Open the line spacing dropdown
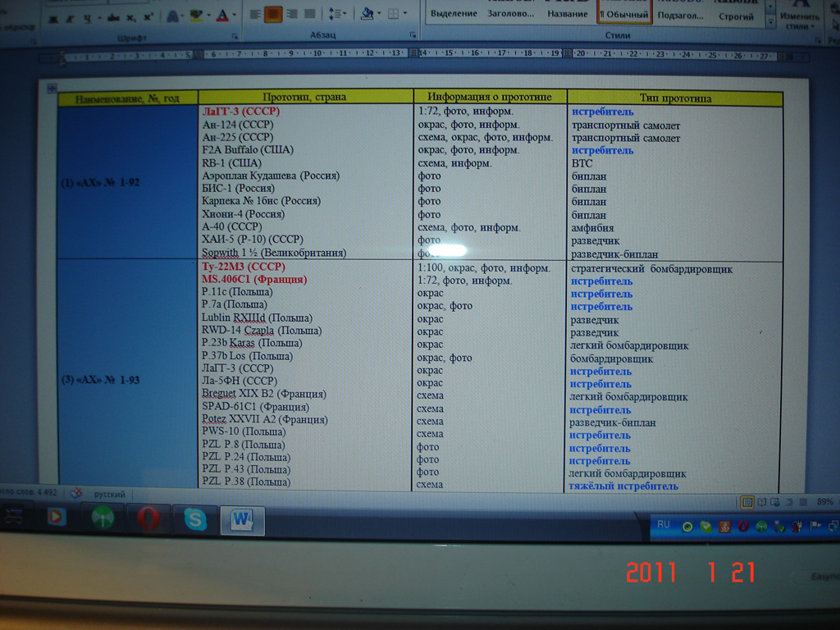The height and width of the screenshot is (630, 840). click(x=336, y=15)
